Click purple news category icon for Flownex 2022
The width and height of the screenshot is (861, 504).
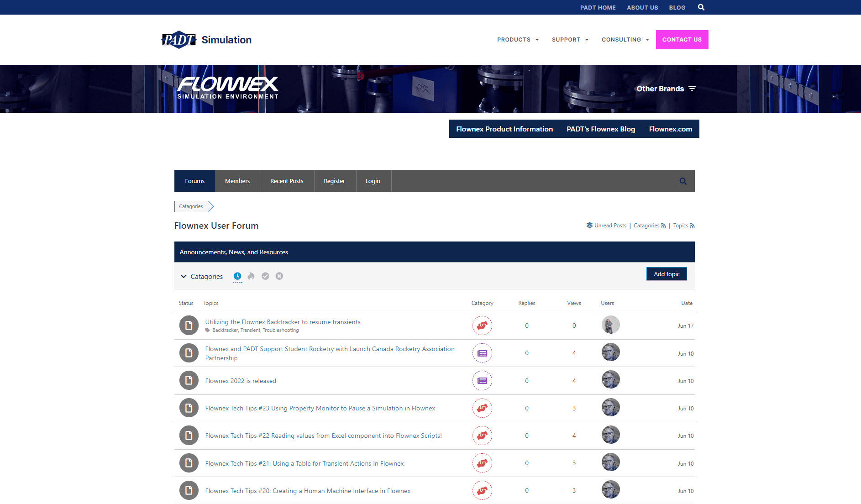tap(482, 380)
